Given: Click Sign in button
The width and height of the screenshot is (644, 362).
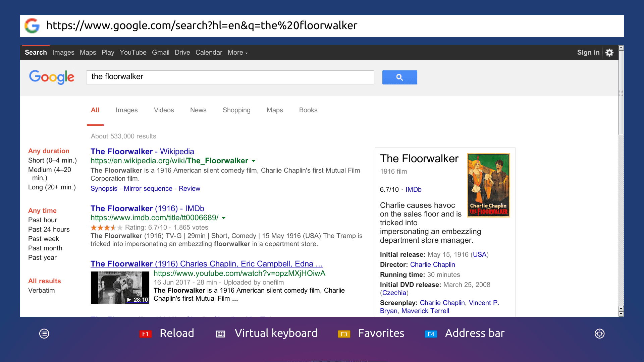Looking at the screenshot, I should pos(588,52).
